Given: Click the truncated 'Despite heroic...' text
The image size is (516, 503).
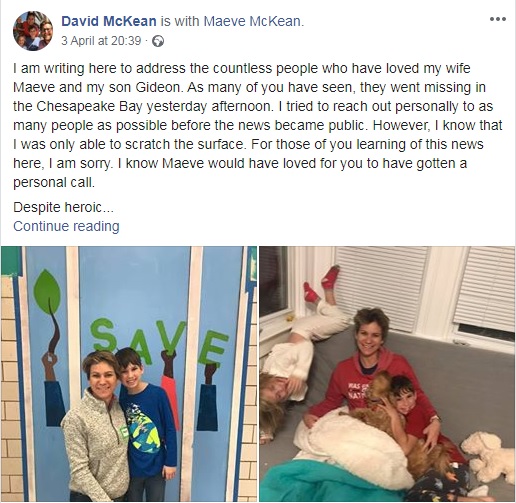Looking at the screenshot, I should point(63,207).
